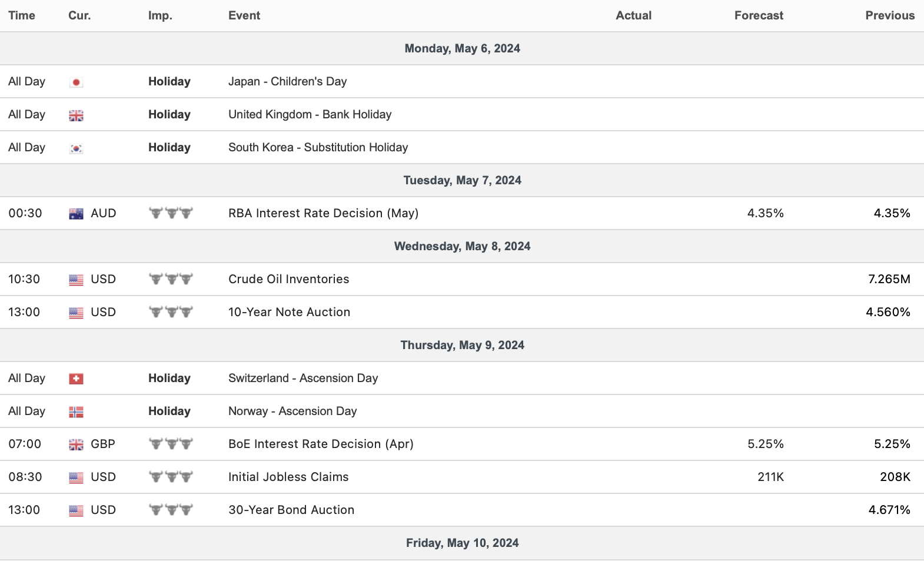Click the Norway flag icon
Viewport: 924px width, 564px height.
76,412
